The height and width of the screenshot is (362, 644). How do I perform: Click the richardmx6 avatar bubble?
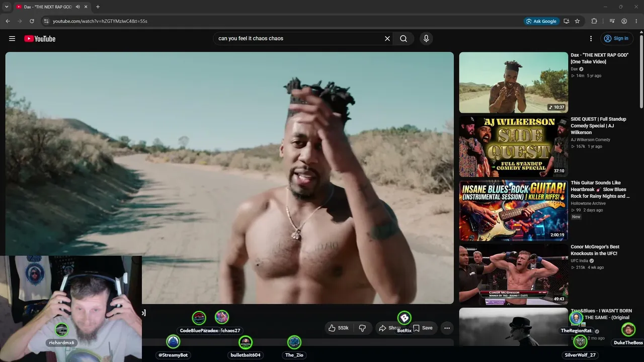(x=62, y=330)
